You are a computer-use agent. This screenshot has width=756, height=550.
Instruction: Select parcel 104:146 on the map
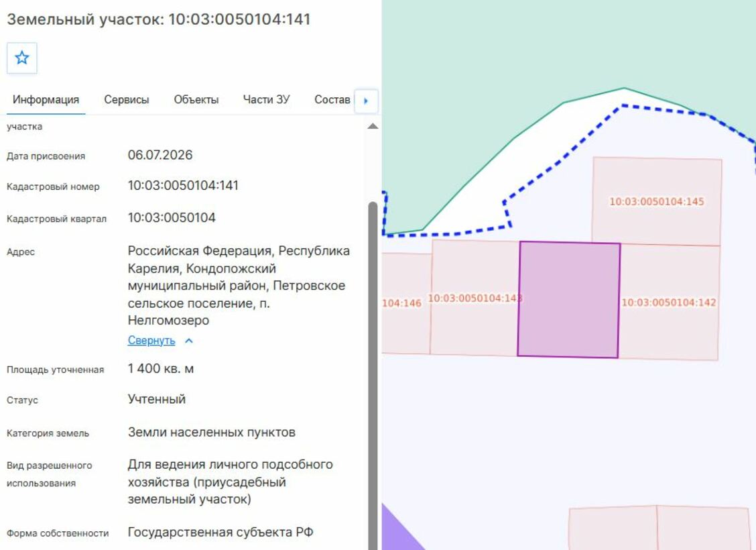click(405, 303)
